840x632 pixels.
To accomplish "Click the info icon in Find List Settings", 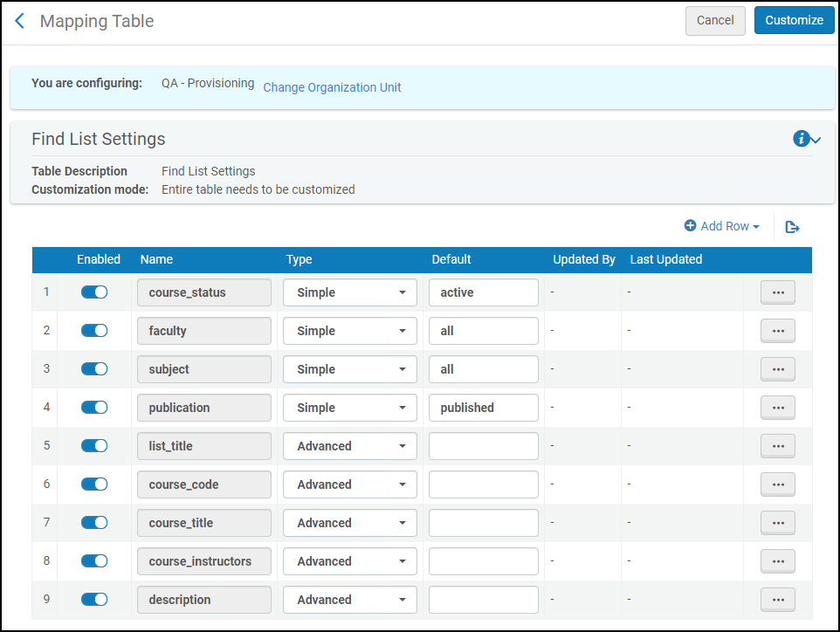I will coord(801,139).
